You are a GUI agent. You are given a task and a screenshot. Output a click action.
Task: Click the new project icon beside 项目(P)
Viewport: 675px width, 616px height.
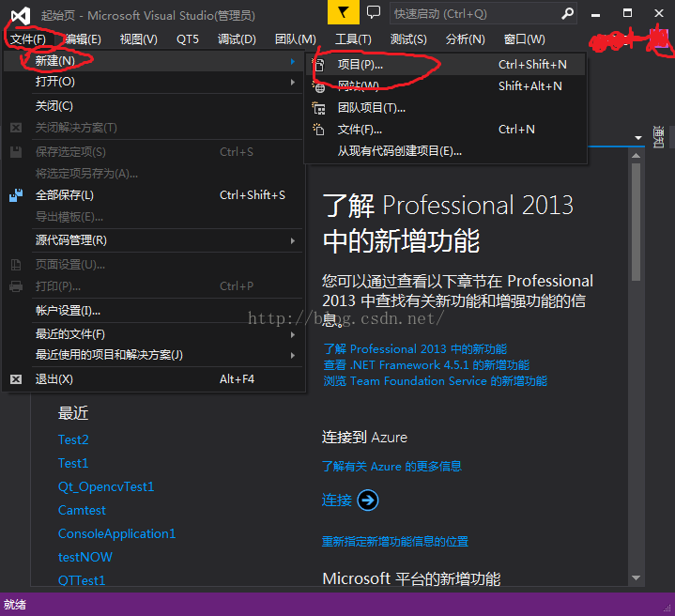pos(319,65)
